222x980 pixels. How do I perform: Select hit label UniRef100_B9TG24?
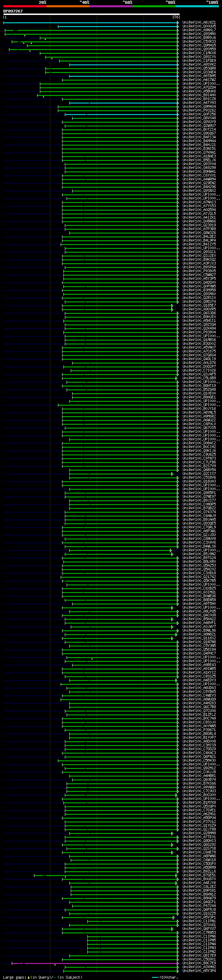pos(199,558)
